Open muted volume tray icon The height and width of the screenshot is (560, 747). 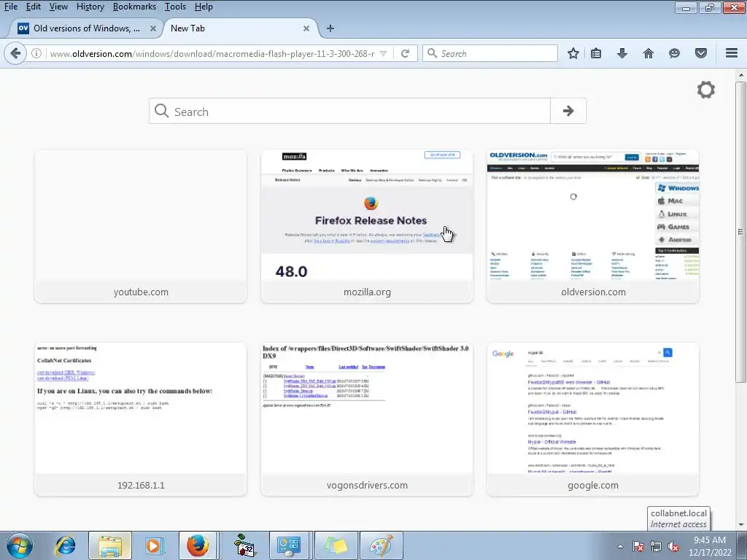(673, 546)
